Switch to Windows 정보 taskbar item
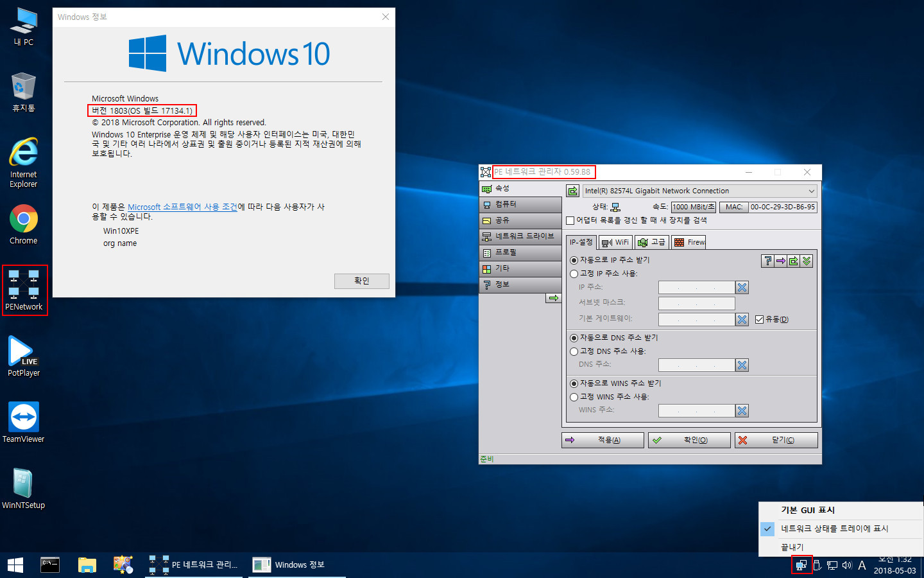This screenshot has height=578, width=924. [x=297, y=565]
